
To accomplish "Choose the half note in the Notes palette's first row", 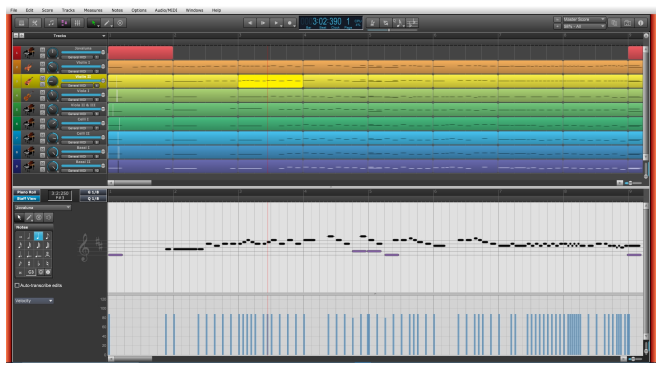I will click(29, 236).
